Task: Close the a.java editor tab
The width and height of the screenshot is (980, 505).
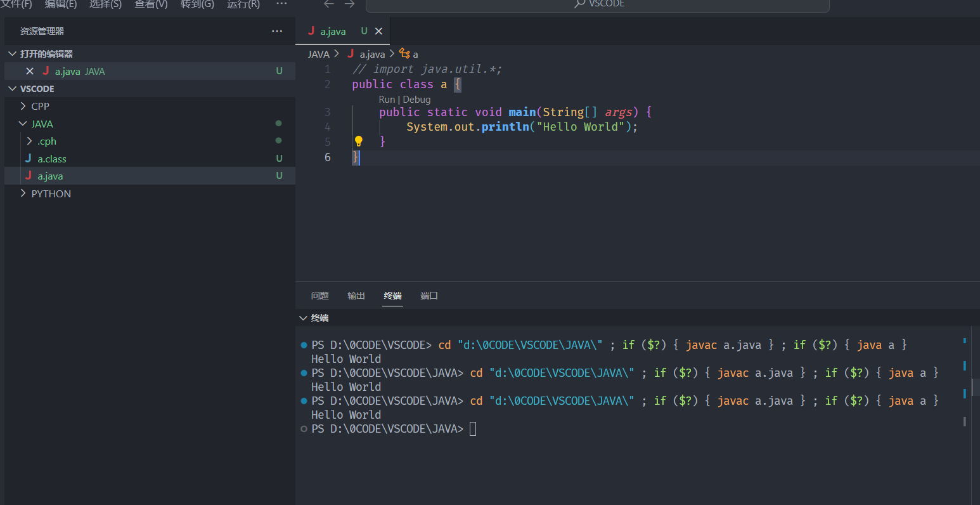Action: [378, 31]
